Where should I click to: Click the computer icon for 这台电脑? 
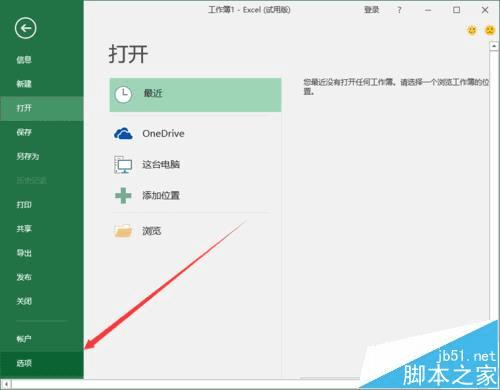point(123,165)
